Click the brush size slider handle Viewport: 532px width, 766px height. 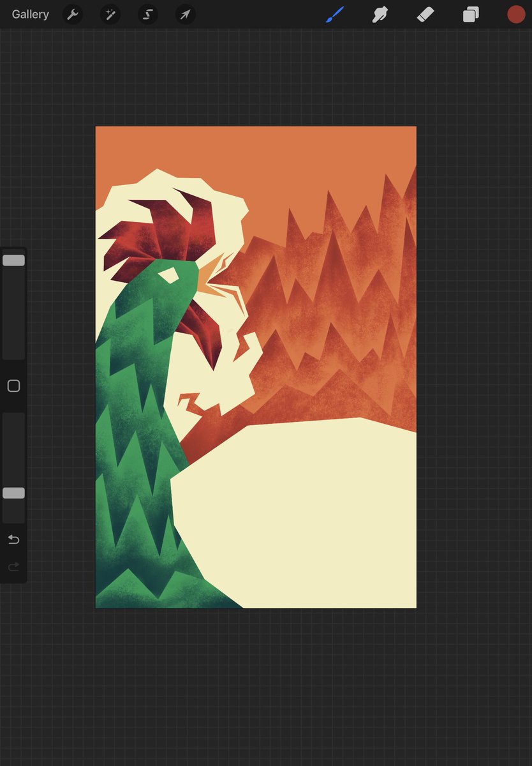point(13,260)
